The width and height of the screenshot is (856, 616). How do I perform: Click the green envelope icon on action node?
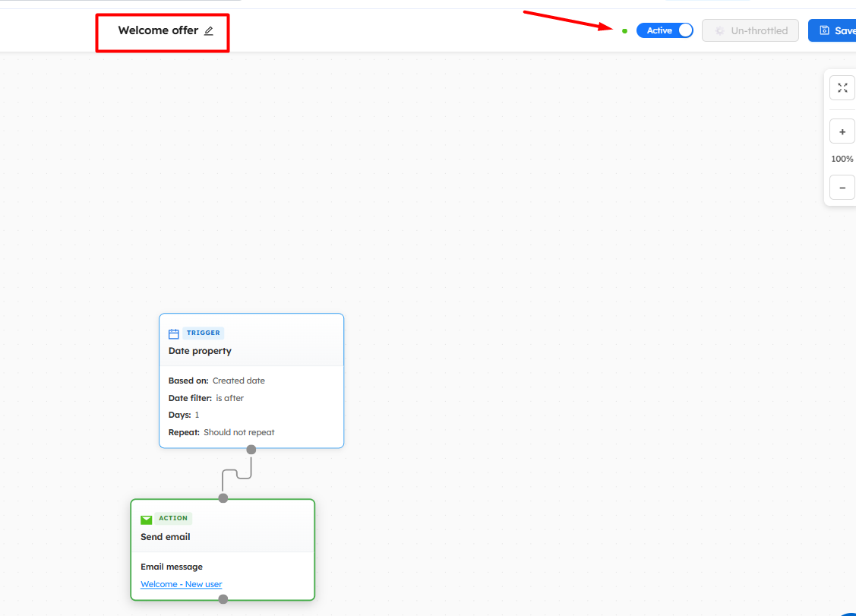pos(147,520)
